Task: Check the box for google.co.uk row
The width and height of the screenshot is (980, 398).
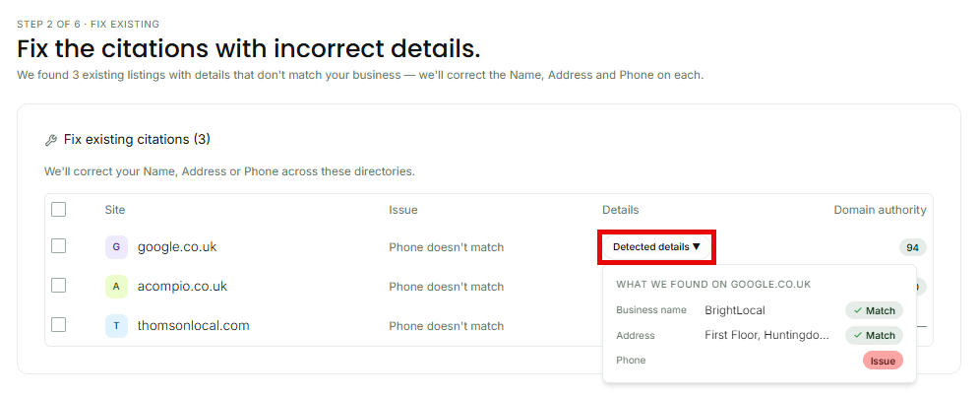Action: [x=59, y=246]
